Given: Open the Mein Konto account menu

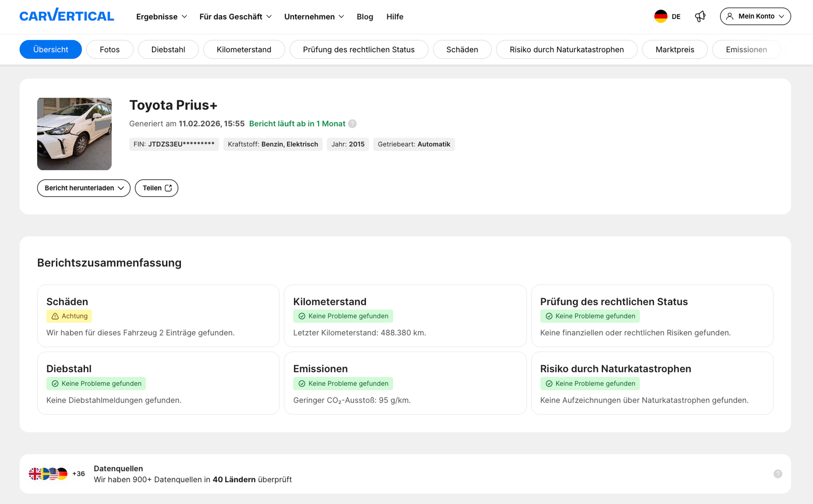Looking at the screenshot, I should 755,16.
